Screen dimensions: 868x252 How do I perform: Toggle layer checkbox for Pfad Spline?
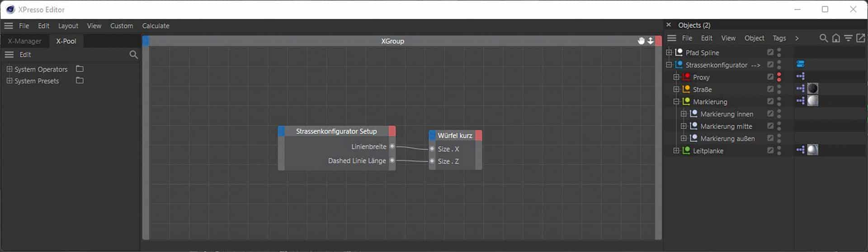pos(770,52)
